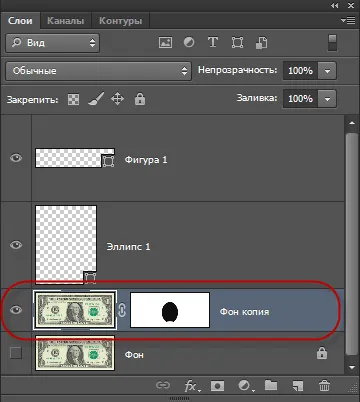
Task: Lock position move-arrows icon
Action: point(117,99)
